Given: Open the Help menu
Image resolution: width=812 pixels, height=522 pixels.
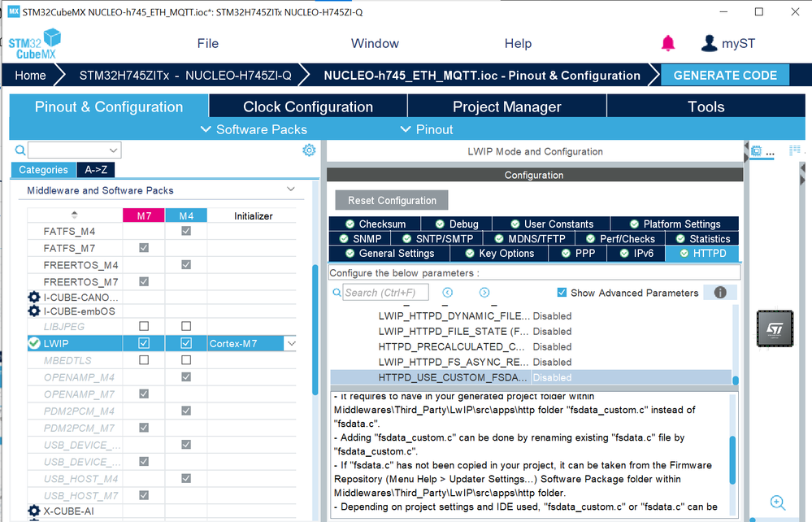Looking at the screenshot, I should pos(518,44).
